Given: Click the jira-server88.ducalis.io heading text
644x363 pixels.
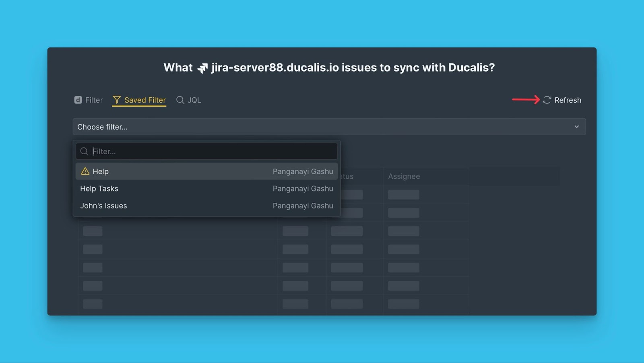Looking at the screenshot, I should [x=275, y=68].
